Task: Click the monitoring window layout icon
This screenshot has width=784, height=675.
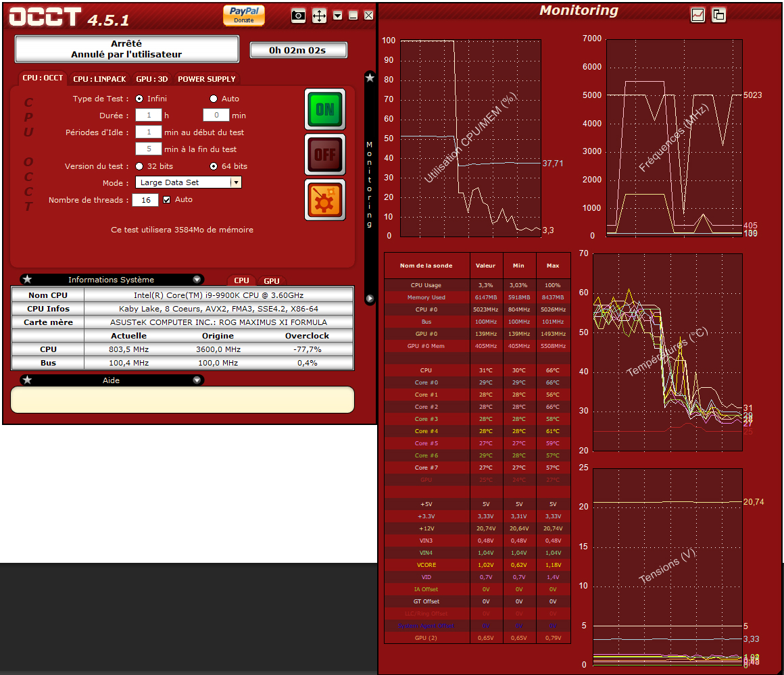Action: (718, 15)
